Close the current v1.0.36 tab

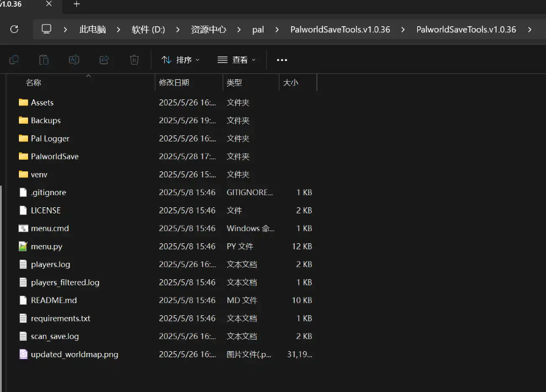click(x=49, y=4)
